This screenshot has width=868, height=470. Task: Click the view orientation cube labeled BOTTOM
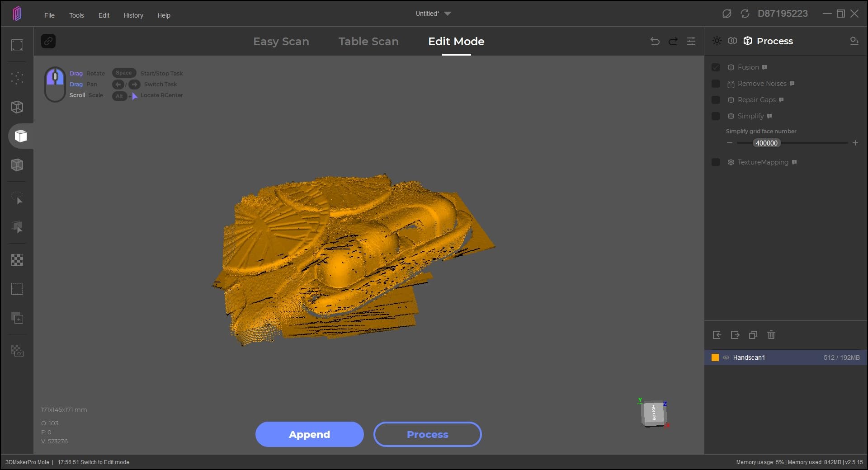(654, 413)
